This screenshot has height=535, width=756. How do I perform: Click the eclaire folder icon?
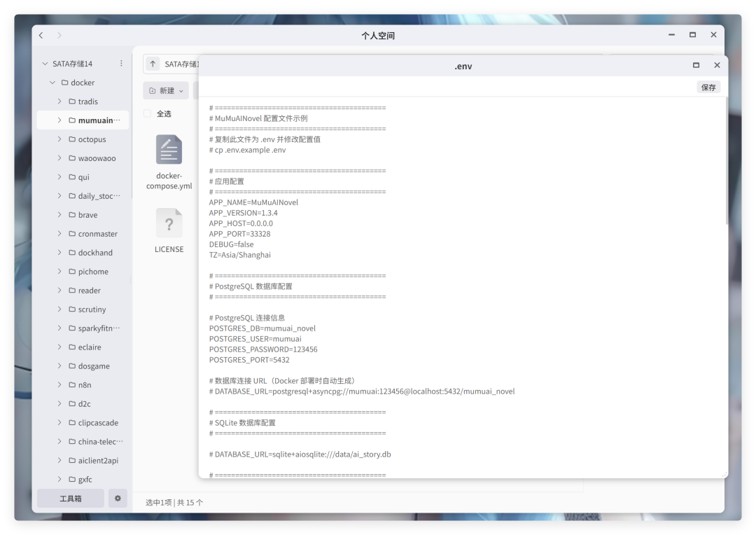pyautogui.click(x=72, y=347)
